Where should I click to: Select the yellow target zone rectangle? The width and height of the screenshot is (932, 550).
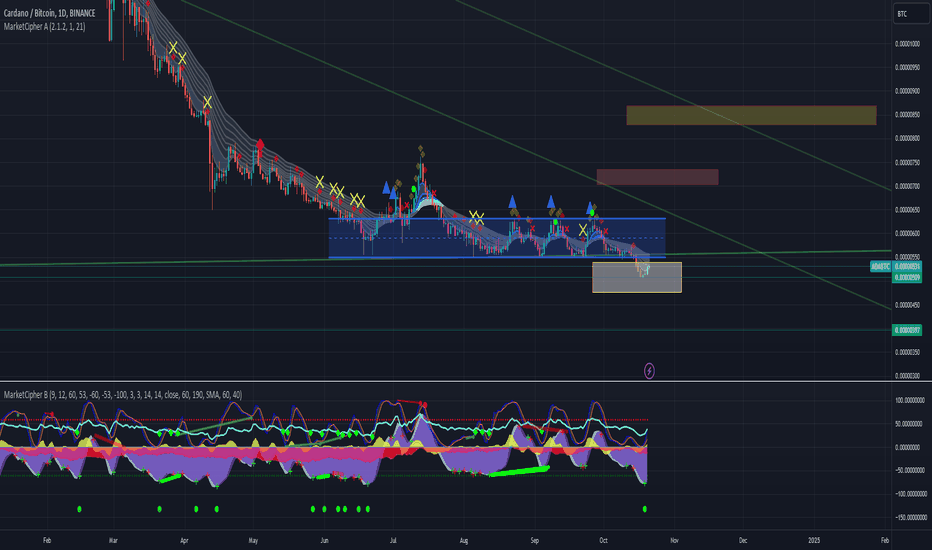click(x=751, y=115)
